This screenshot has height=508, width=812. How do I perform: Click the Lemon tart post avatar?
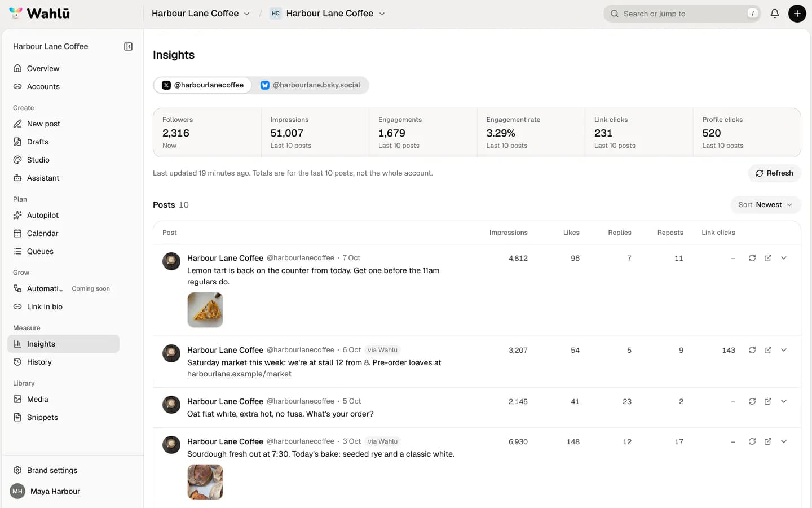[171, 261]
